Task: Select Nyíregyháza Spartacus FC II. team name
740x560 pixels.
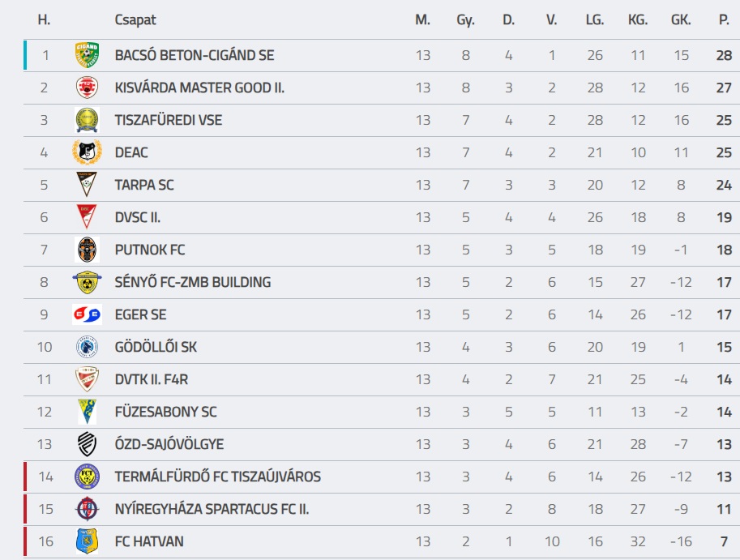Action: pos(212,509)
